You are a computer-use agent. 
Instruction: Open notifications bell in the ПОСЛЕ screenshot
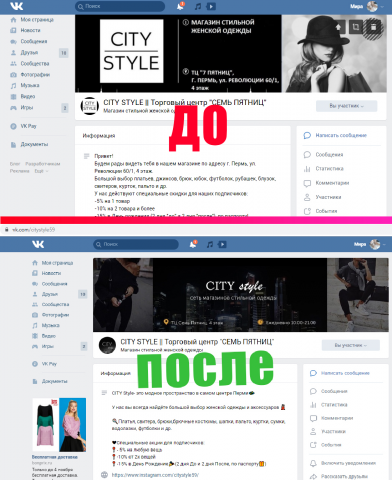pos(193,244)
